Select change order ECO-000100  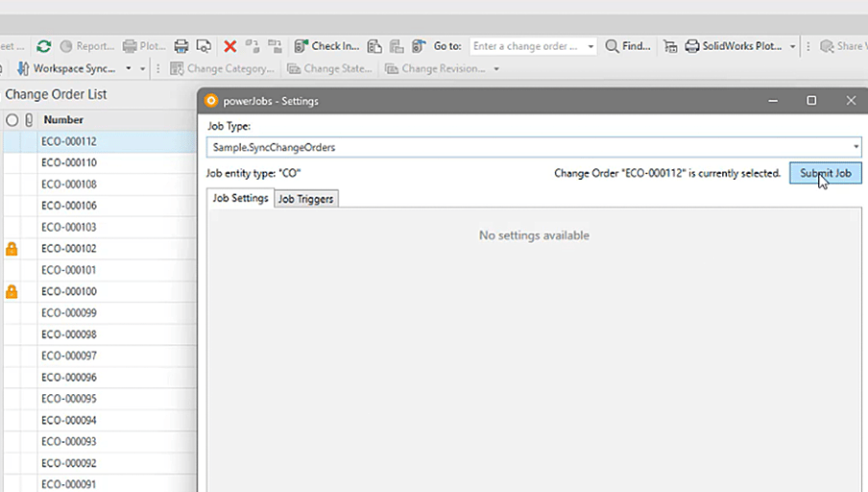[68, 291]
